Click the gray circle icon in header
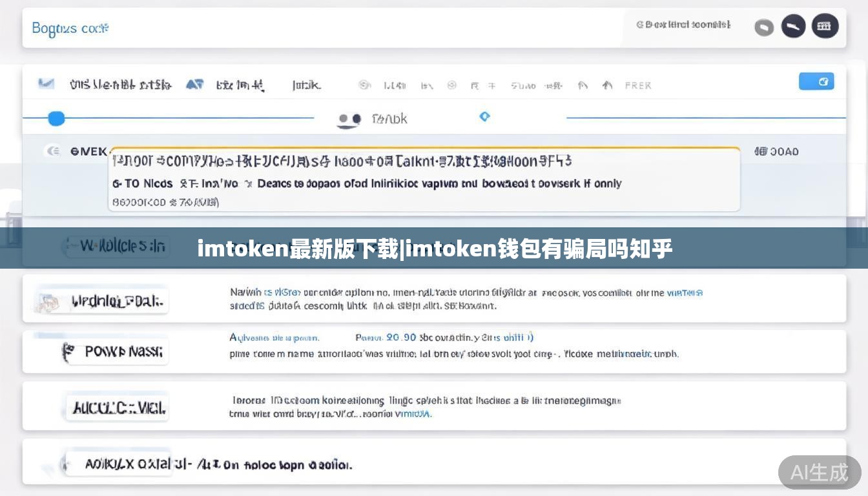The image size is (868, 496). [764, 27]
